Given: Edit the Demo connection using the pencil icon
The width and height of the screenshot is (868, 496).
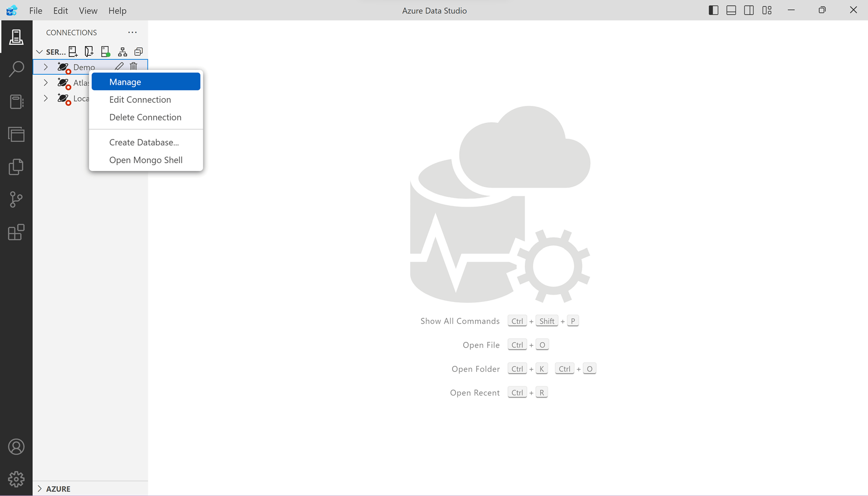Looking at the screenshot, I should tap(119, 66).
